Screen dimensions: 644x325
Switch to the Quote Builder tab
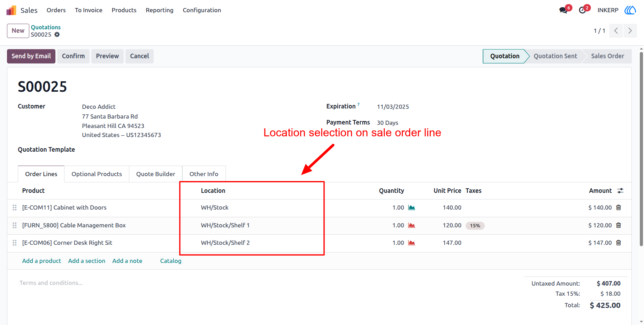156,174
